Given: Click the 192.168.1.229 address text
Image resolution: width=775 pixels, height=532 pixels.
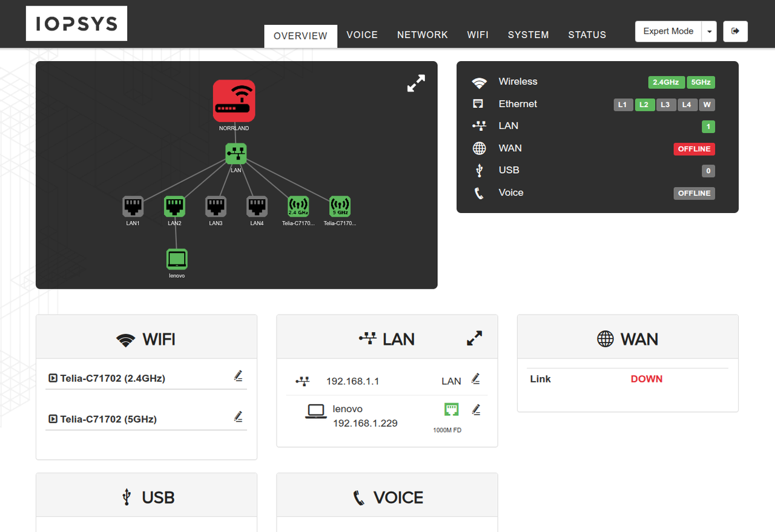Looking at the screenshot, I should click(x=365, y=423).
